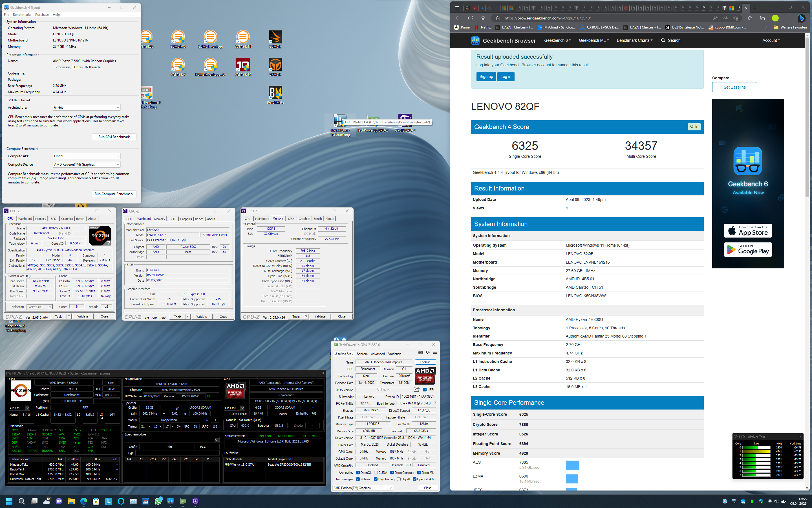The image size is (812, 508).
Task: Open the Architecture 64-bit dropdown in Geekbench
Action: click(87, 108)
